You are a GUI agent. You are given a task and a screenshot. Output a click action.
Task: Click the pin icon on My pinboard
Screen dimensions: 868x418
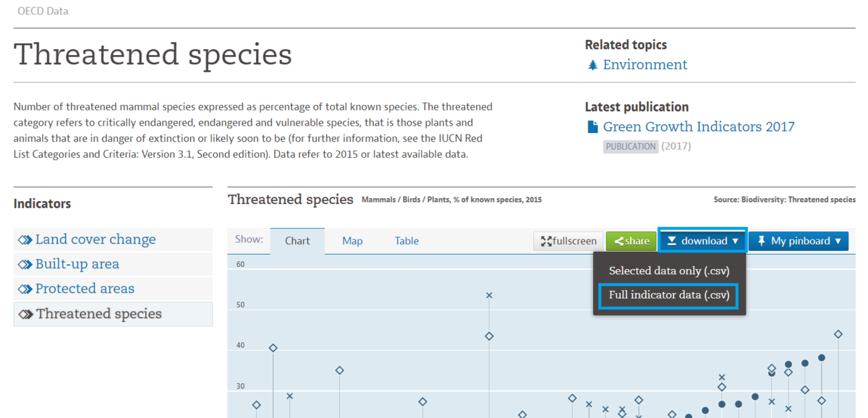[x=762, y=241]
